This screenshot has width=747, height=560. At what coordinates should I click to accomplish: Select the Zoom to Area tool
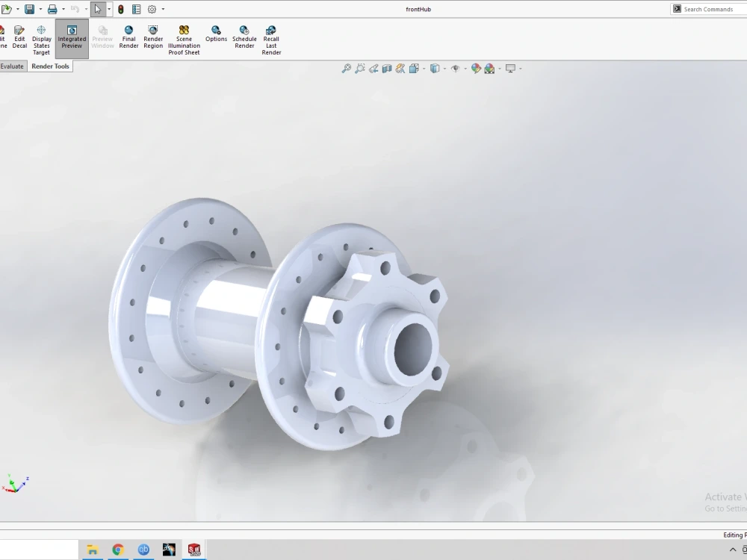[360, 68]
